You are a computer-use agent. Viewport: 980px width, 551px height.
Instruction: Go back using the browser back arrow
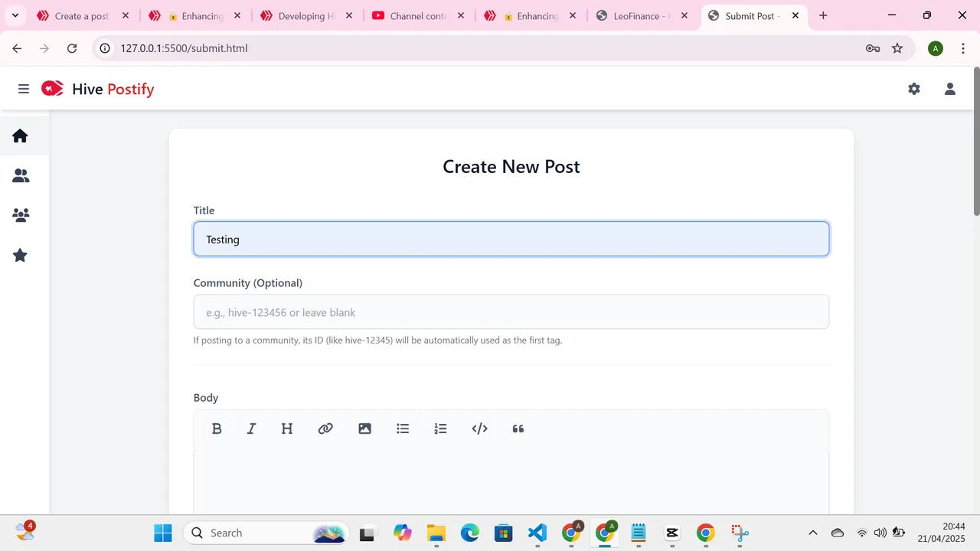point(17,48)
